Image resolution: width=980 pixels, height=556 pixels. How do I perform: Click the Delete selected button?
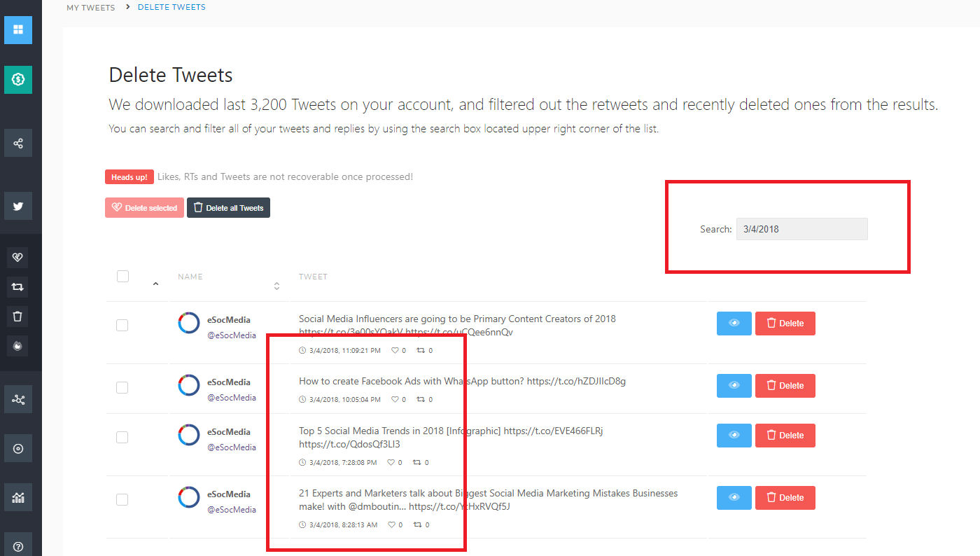(144, 208)
